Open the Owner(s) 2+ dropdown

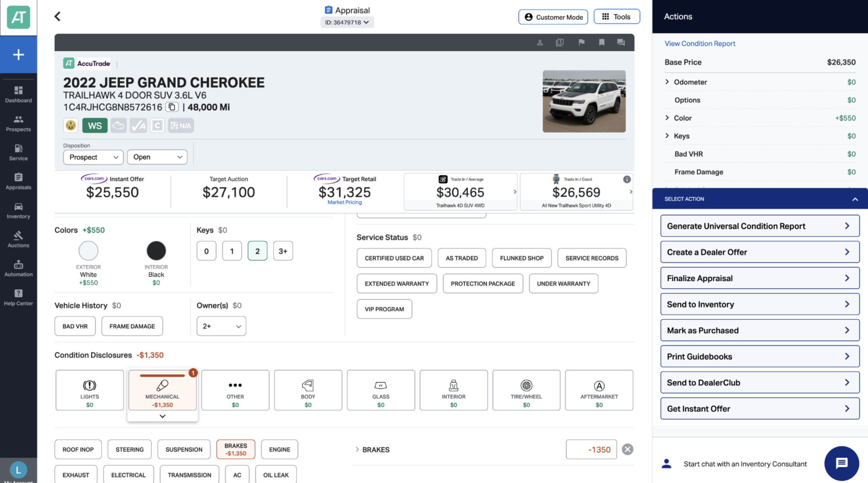tap(221, 326)
